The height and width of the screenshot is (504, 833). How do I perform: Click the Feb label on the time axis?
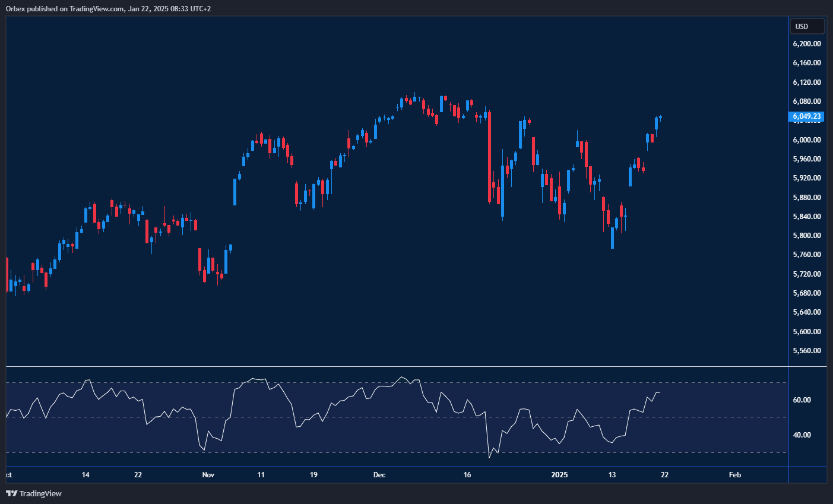coord(734,475)
